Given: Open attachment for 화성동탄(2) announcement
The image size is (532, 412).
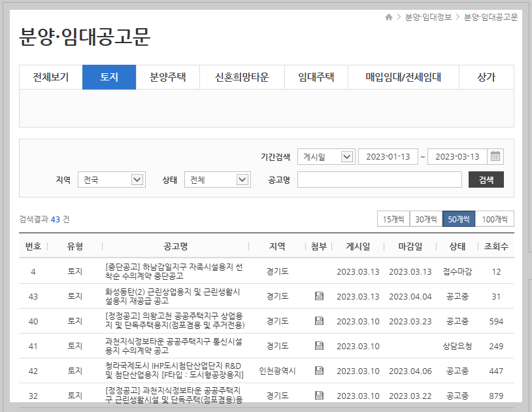Looking at the screenshot, I should pyautogui.click(x=318, y=297).
